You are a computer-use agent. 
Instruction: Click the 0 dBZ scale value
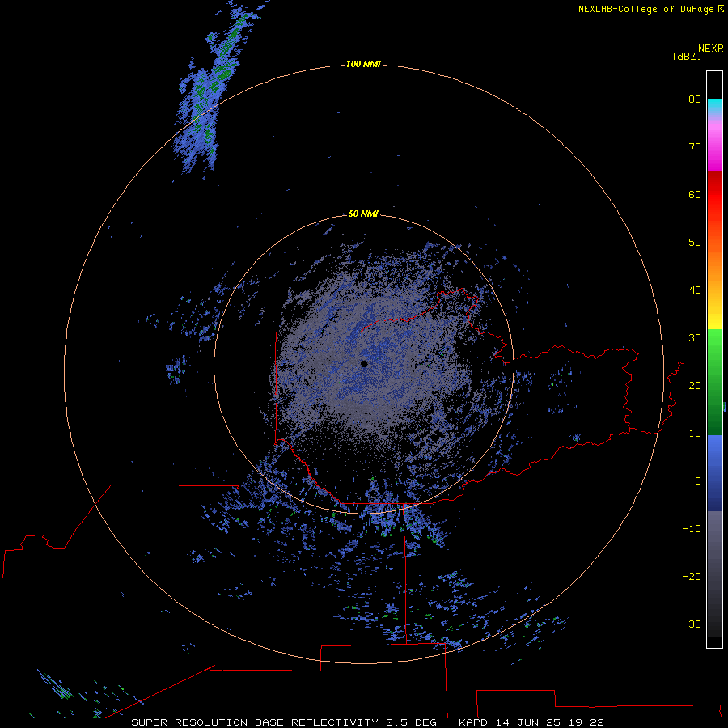coord(698,481)
